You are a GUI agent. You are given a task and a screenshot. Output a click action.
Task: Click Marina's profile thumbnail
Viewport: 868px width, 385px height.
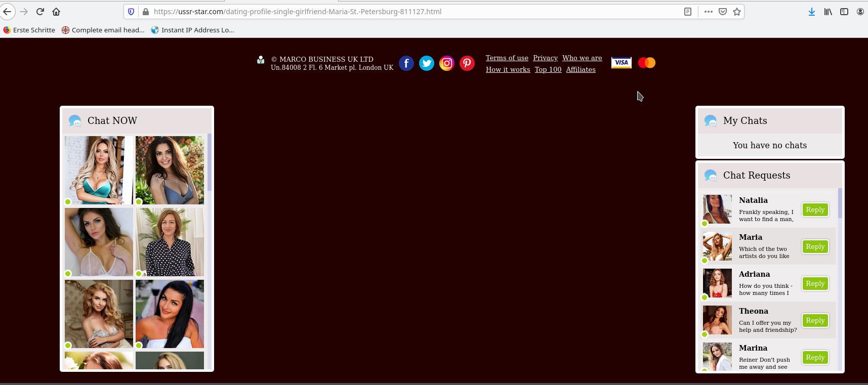(717, 356)
